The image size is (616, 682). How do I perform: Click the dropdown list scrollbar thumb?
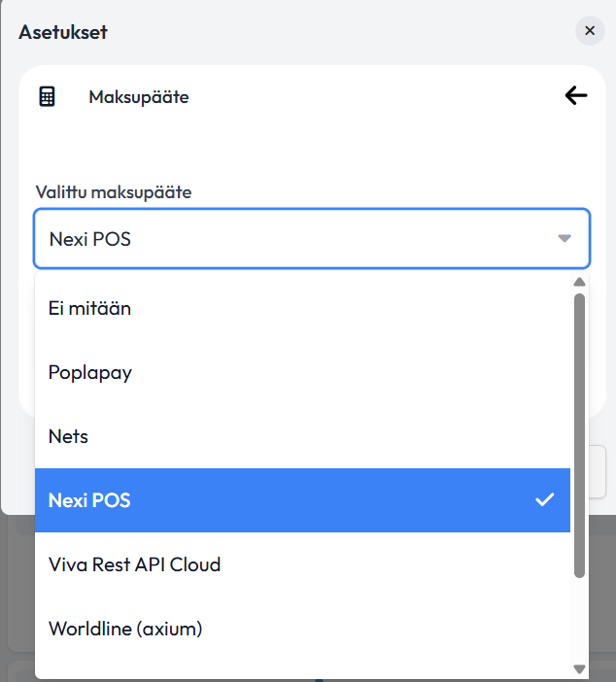tap(579, 435)
